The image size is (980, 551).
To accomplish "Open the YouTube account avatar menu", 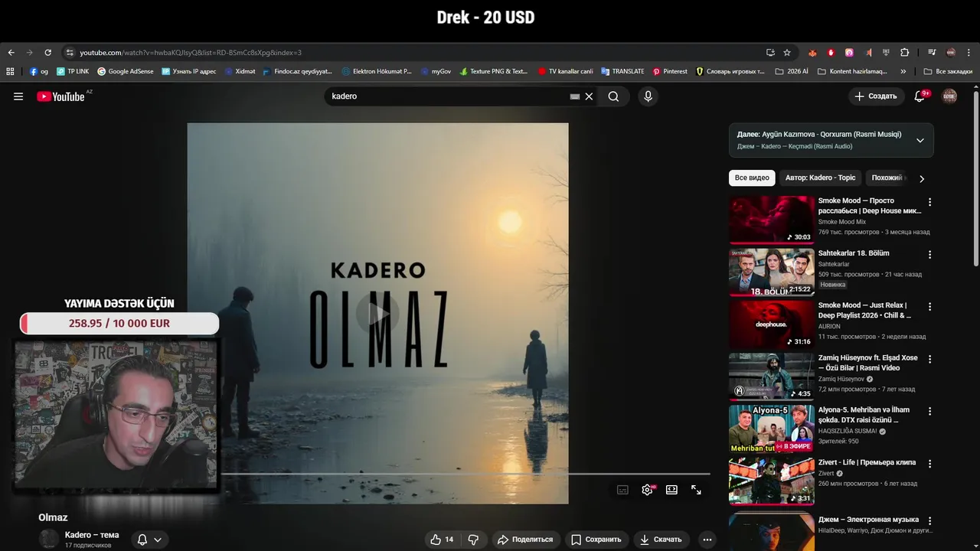I will (949, 96).
